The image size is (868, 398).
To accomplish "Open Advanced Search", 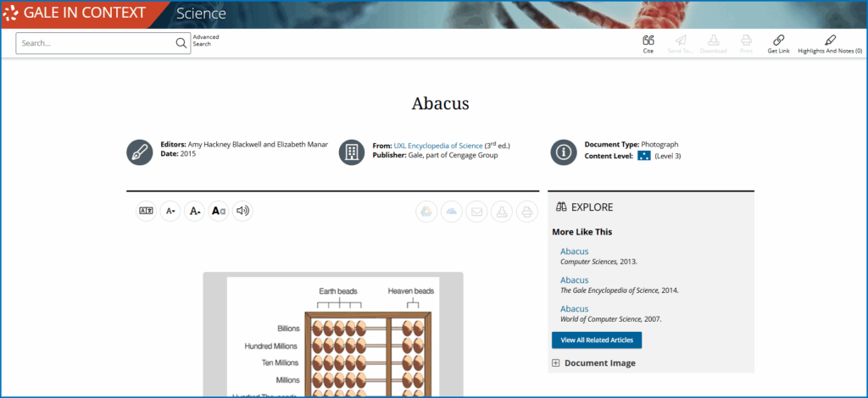I will (x=206, y=41).
